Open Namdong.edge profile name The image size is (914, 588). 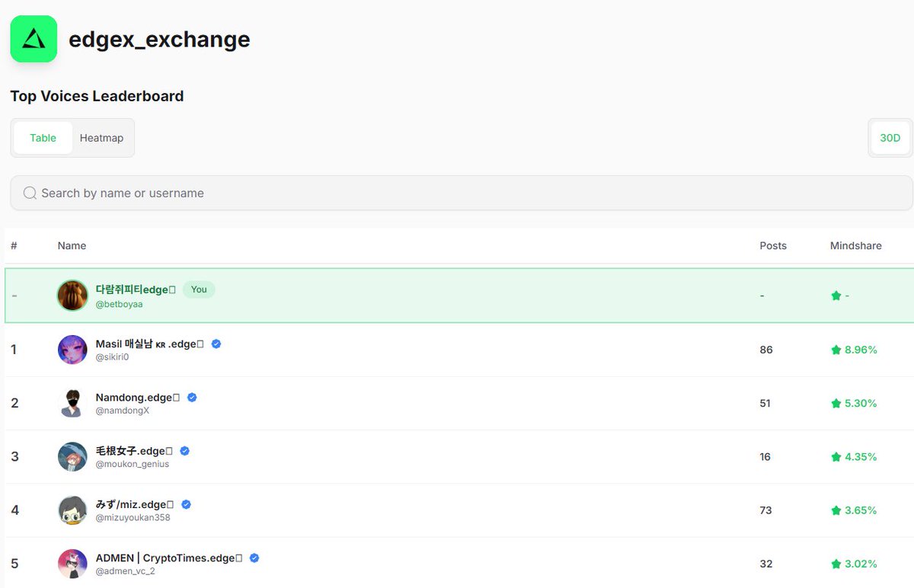pyautogui.click(x=138, y=397)
